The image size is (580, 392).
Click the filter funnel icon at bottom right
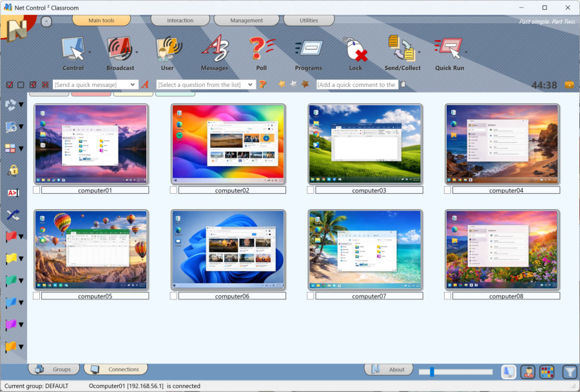568,371
